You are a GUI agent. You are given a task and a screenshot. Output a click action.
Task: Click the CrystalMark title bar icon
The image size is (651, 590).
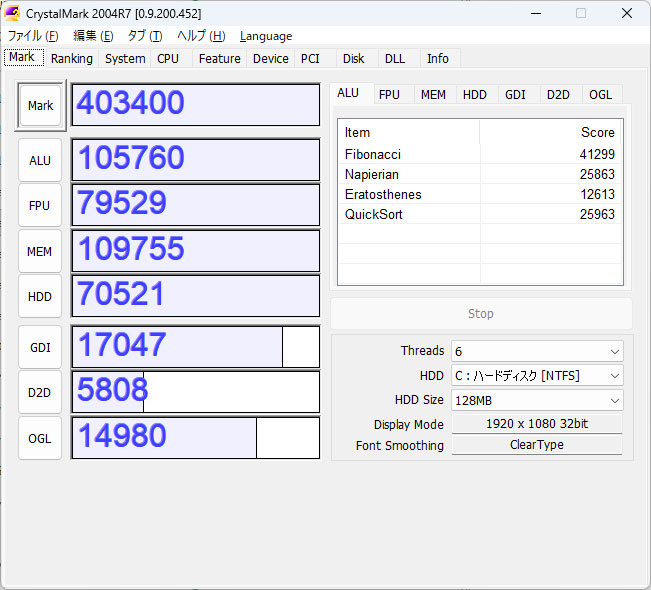click(x=12, y=13)
